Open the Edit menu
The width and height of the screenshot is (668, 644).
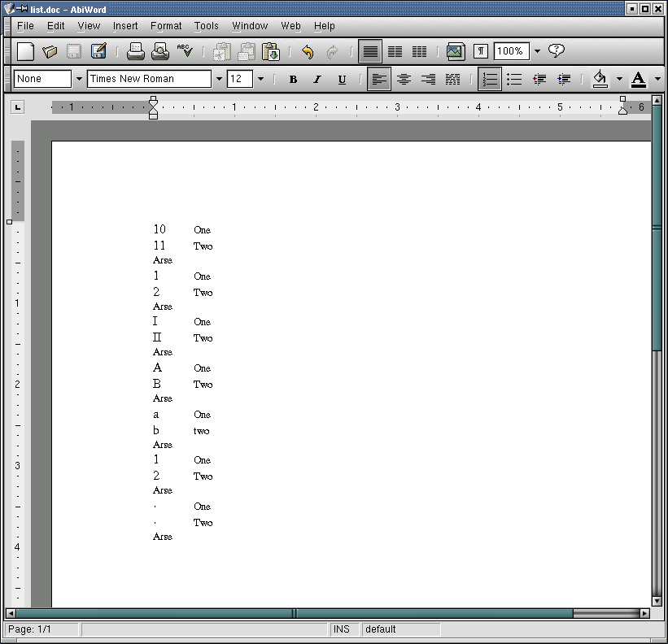click(x=56, y=26)
